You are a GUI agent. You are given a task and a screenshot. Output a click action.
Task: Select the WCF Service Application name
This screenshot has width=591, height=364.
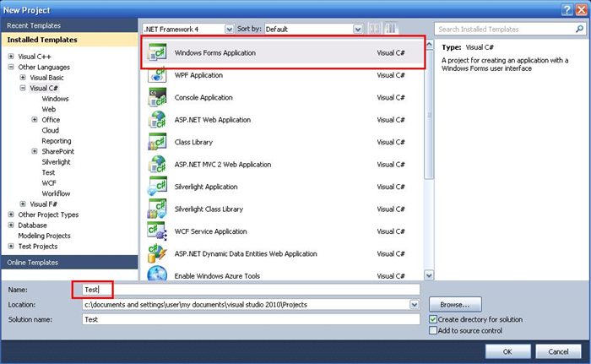(211, 231)
